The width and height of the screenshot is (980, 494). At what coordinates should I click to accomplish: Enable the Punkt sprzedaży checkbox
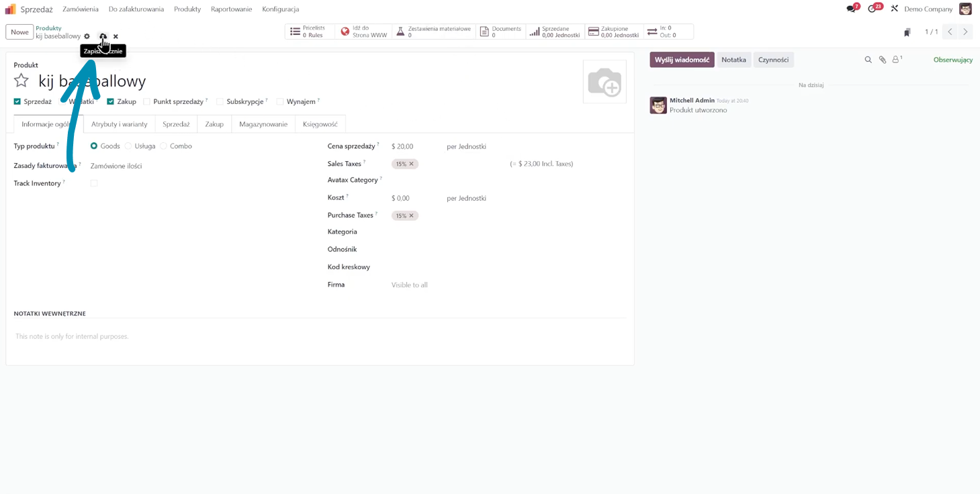pyautogui.click(x=146, y=102)
